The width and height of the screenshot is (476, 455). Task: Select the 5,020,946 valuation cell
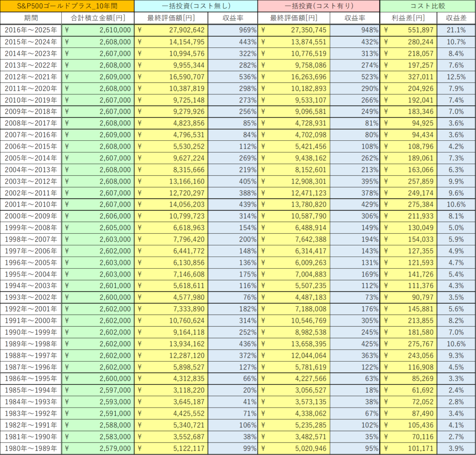[294, 449]
